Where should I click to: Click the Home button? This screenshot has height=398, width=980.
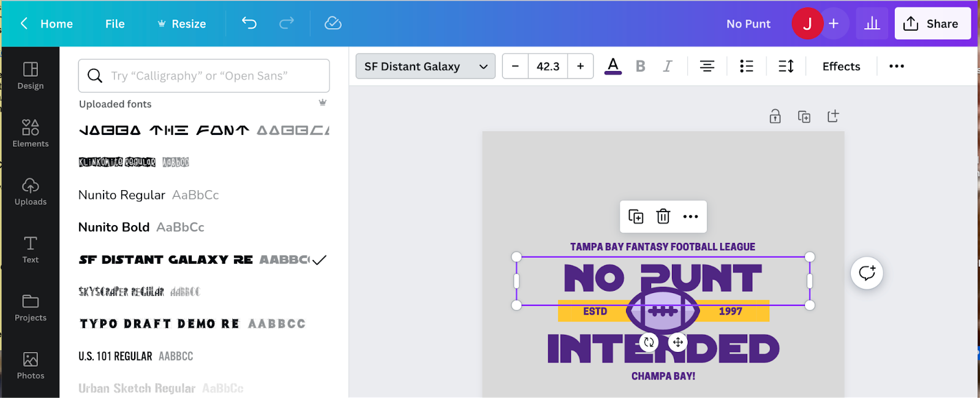(56, 24)
